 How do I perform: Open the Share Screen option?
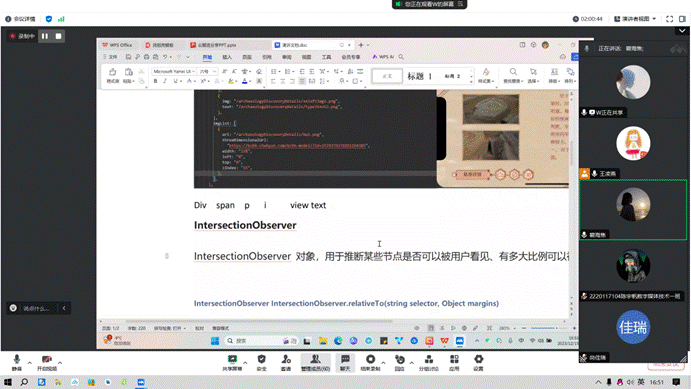coord(232,363)
